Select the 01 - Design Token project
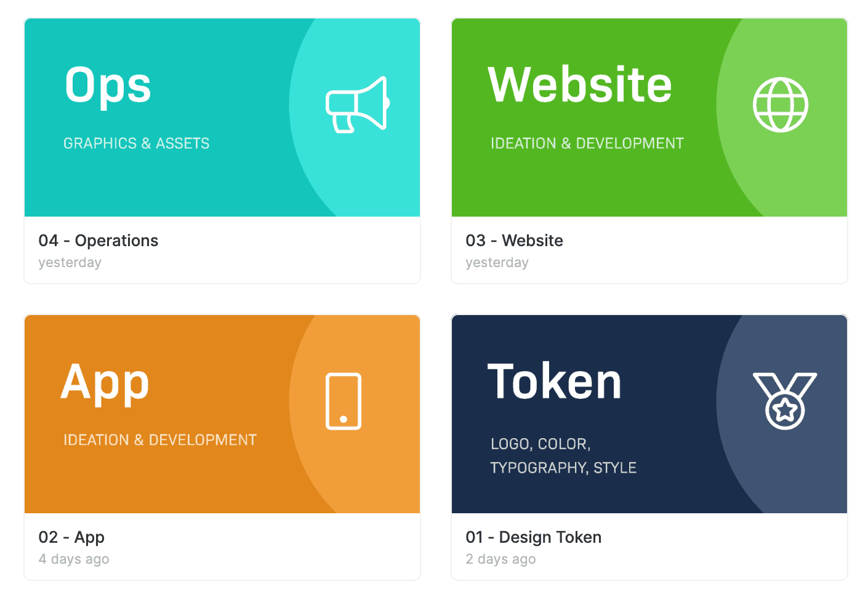This screenshot has width=868, height=608. (x=533, y=537)
